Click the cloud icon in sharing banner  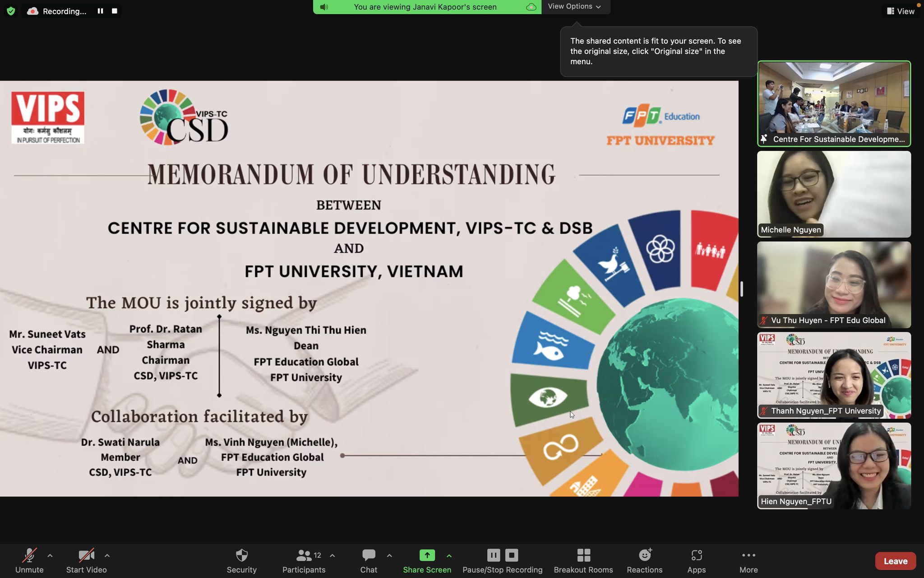pos(531,7)
